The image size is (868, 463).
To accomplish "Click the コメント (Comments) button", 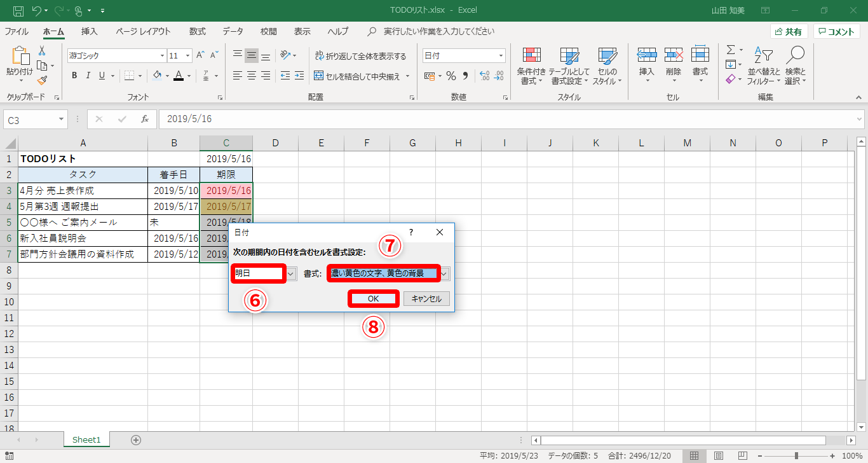I will pos(837,32).
